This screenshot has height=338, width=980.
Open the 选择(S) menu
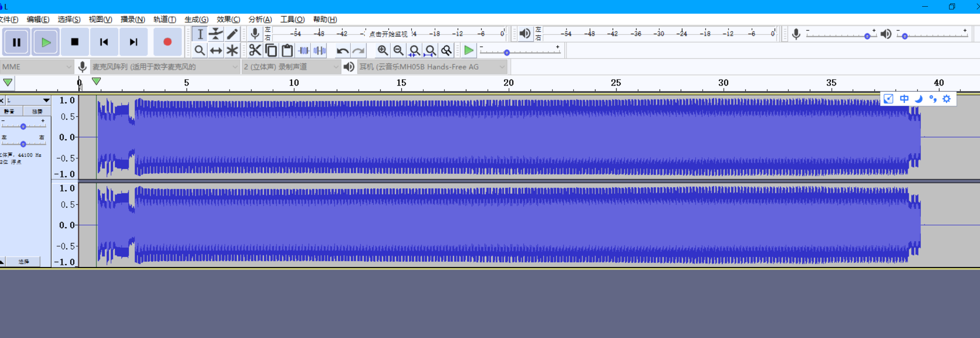point(69,19)
